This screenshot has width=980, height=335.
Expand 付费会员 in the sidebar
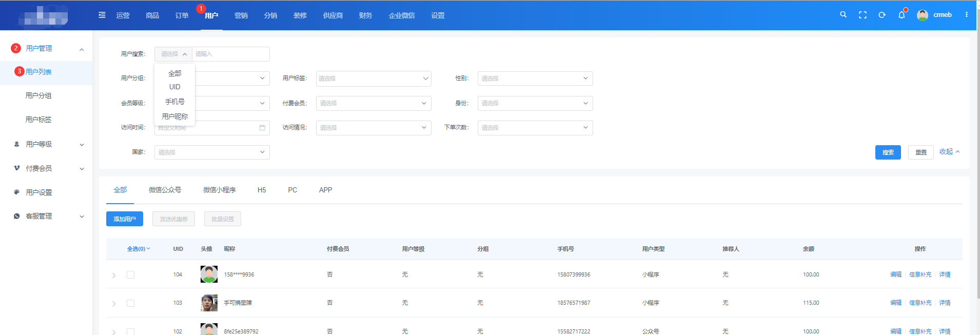[x=46, y=169]
